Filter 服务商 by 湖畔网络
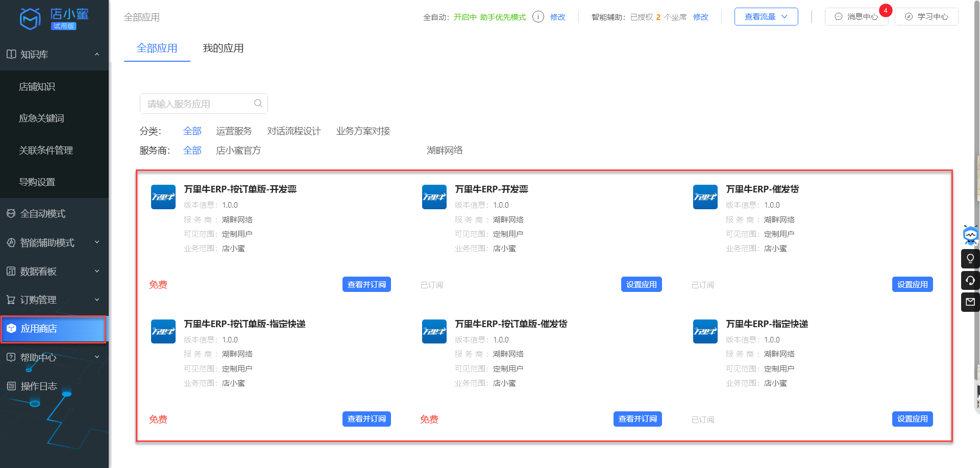This screenshot has width=980, height=468. [445, 151]
